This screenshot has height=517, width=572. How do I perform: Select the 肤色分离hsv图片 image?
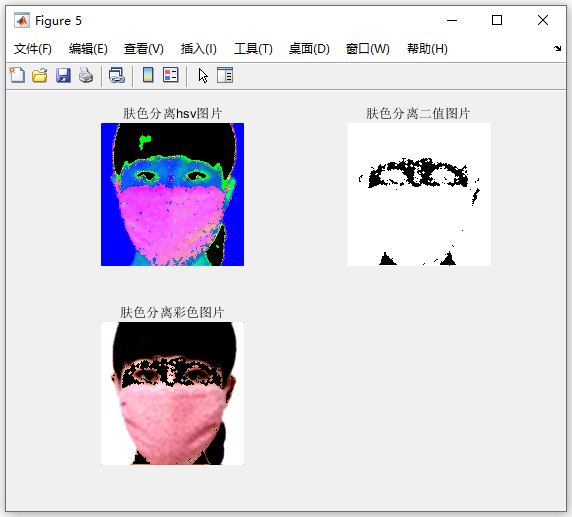point(173,194)
